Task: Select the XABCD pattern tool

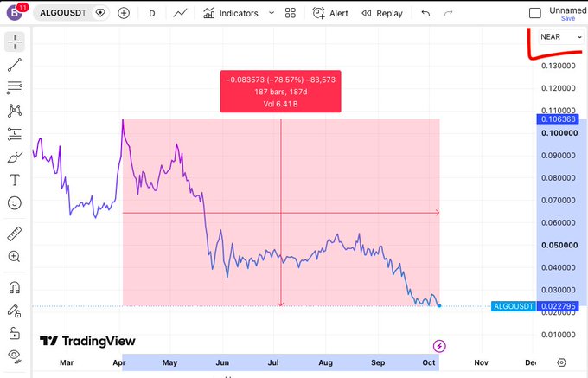Action: [x=15, y=111]
